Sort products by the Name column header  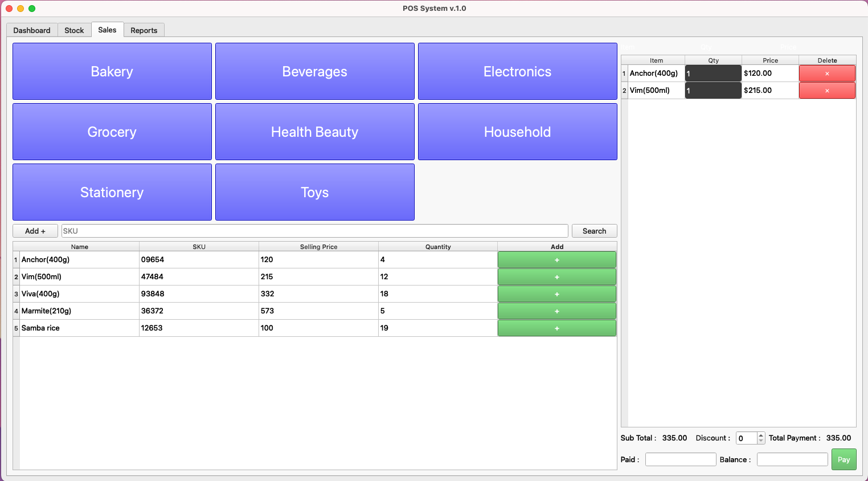[x=80, y=247]
